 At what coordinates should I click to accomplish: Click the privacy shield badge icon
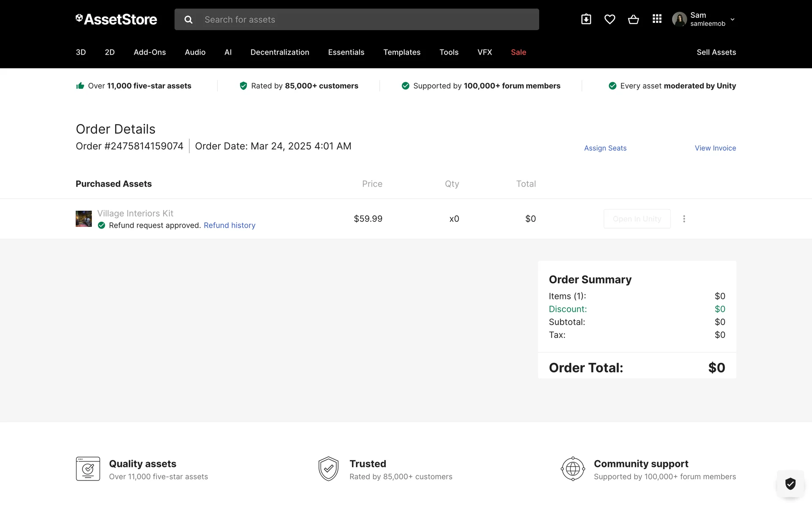click(x=790, y=483)
